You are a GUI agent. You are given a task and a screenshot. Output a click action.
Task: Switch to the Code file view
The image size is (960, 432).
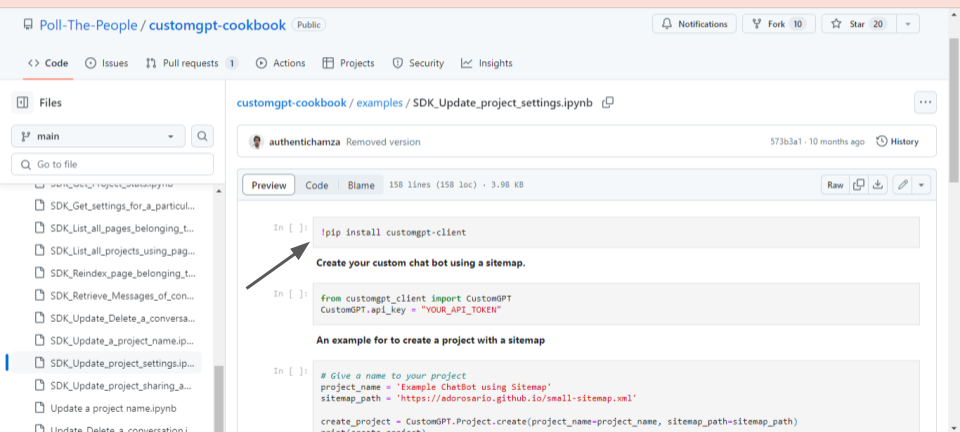click(317, 185)
